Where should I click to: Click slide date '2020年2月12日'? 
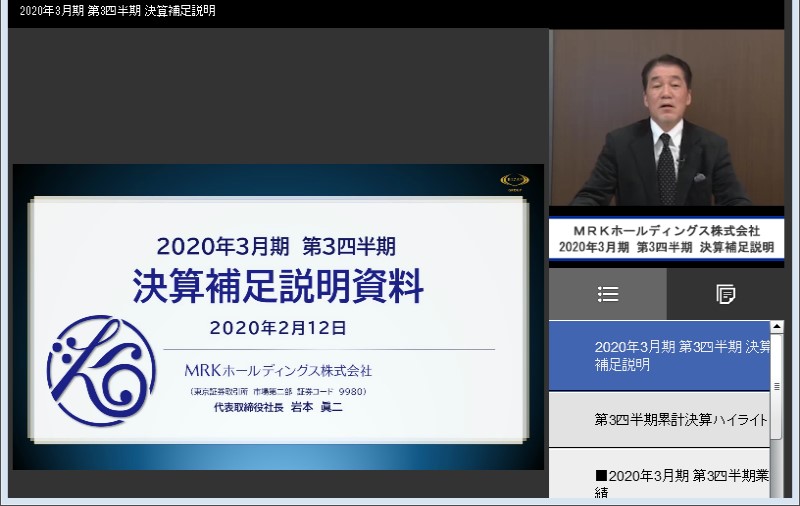point(278,328)
